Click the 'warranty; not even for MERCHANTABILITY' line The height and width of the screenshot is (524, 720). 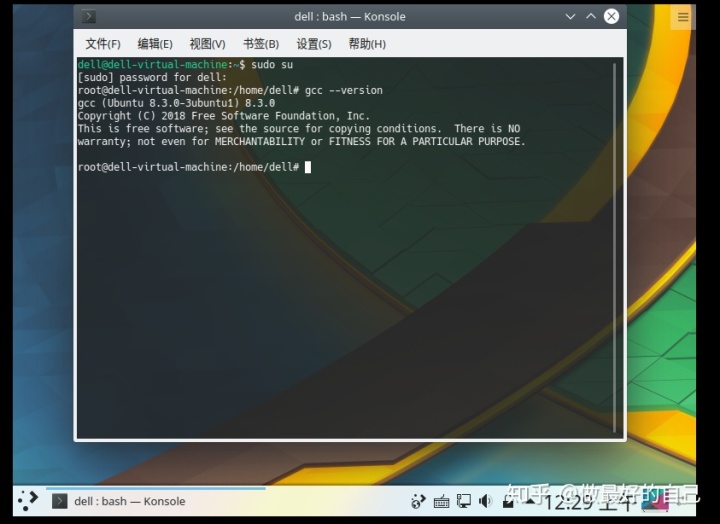pyautogui.click(x=301, y=141)
